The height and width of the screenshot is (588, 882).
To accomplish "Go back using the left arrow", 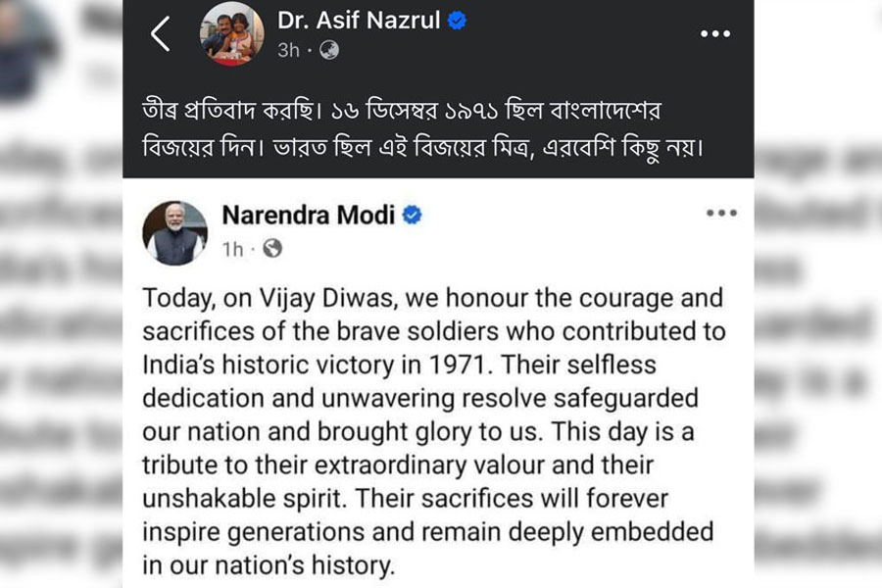I will coord(161,34).
